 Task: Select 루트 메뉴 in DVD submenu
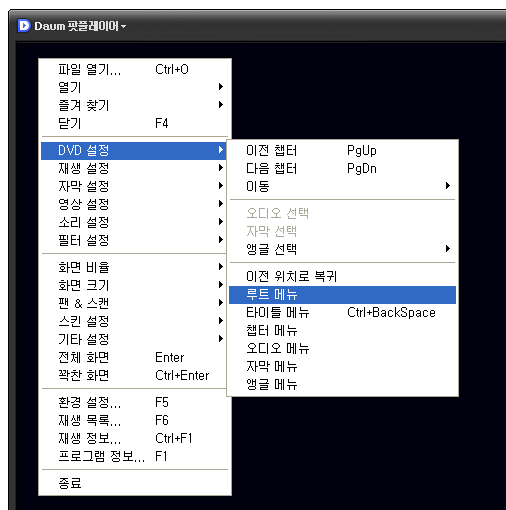[342, 295]
